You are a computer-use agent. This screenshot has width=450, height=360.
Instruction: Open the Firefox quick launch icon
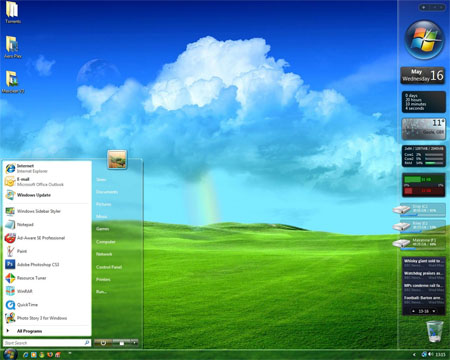(50, 355)
